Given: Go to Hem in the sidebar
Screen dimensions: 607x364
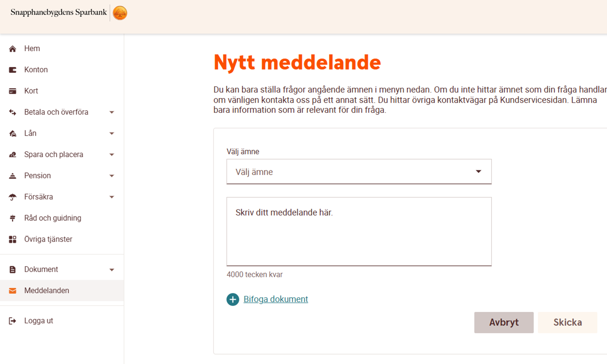Looking at the screenshot, I should (62, 49).
